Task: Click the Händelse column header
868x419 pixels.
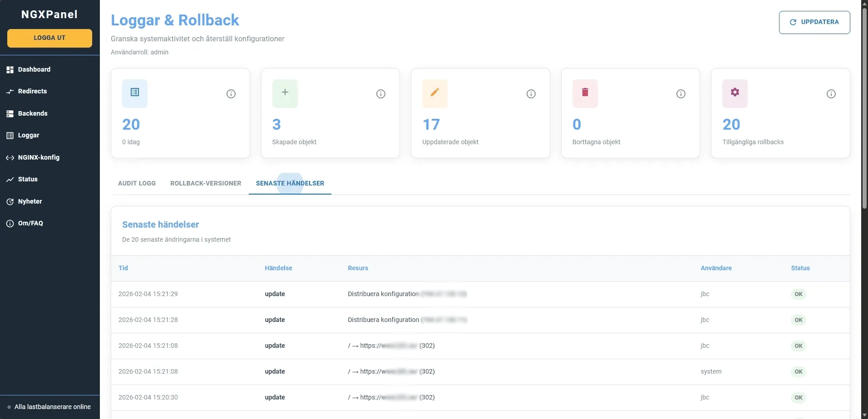Action: coord(278,268)
